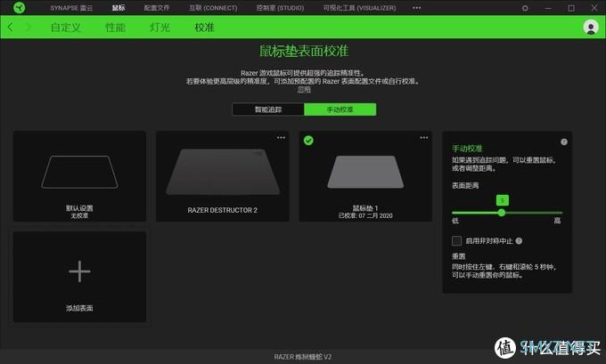606x364 pixels.
Task: Select 手动校准 mode
Action: point(340,109)
